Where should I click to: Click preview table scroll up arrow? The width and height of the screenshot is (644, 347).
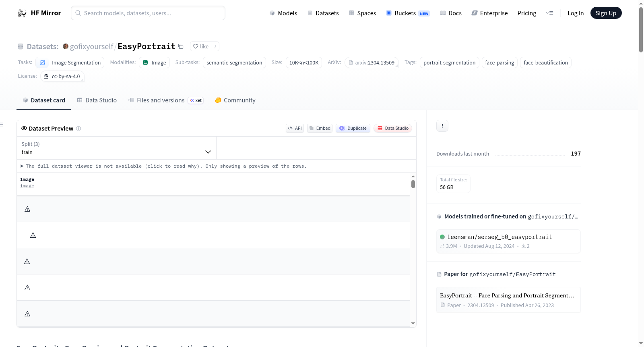pos(413,177)
